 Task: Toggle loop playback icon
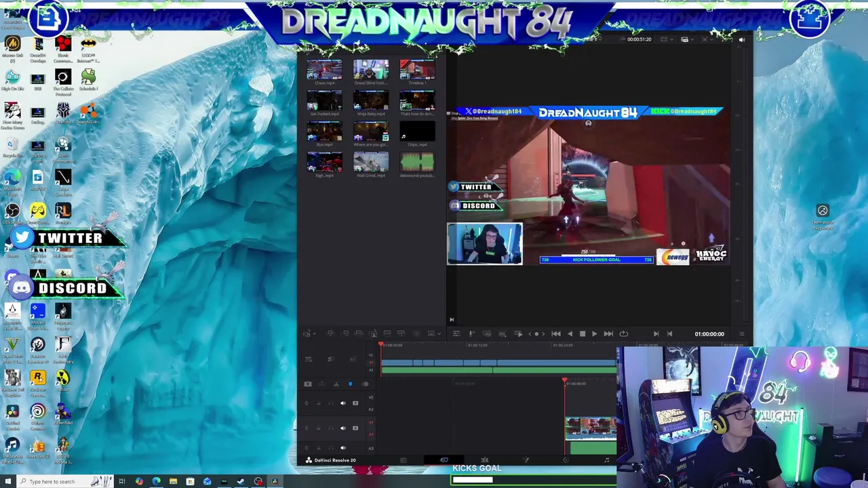624,333
